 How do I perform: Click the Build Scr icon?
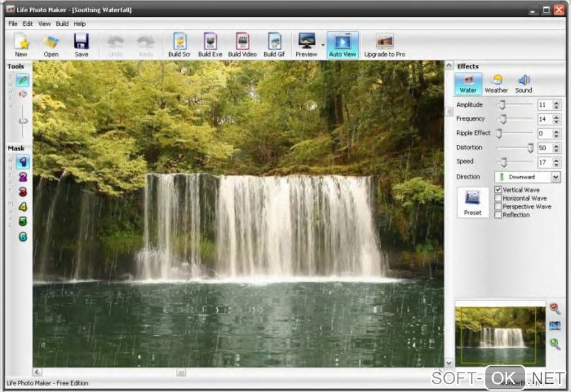coord(180,45)
